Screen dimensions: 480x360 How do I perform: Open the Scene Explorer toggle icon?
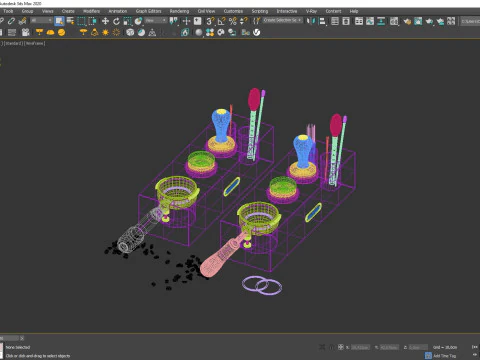coord(335,21)
